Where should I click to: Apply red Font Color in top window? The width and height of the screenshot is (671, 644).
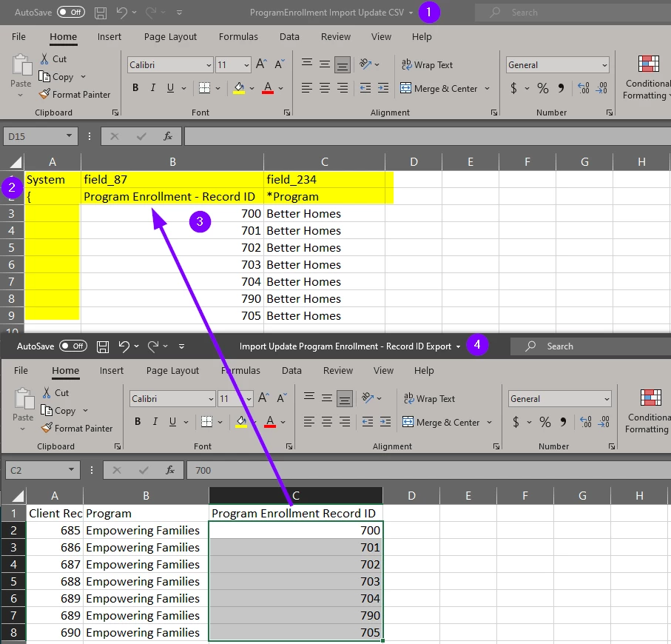(x=268, y=88)
